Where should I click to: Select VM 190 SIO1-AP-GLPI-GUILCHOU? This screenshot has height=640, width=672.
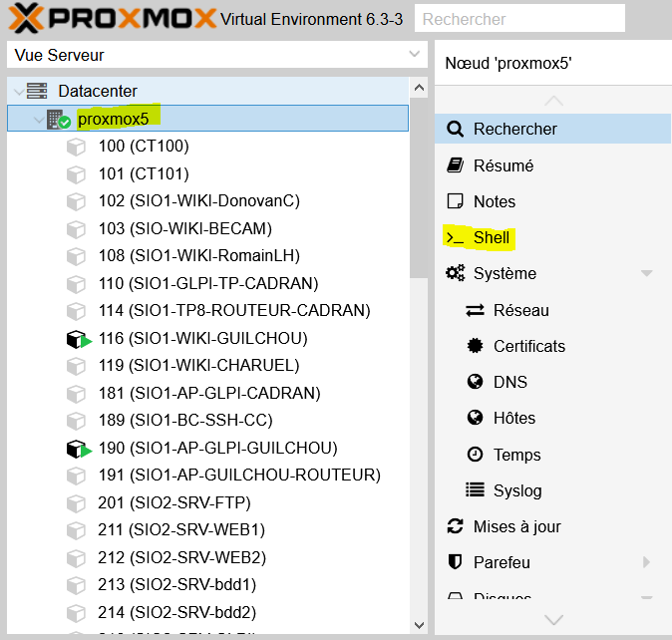(217, 448)
